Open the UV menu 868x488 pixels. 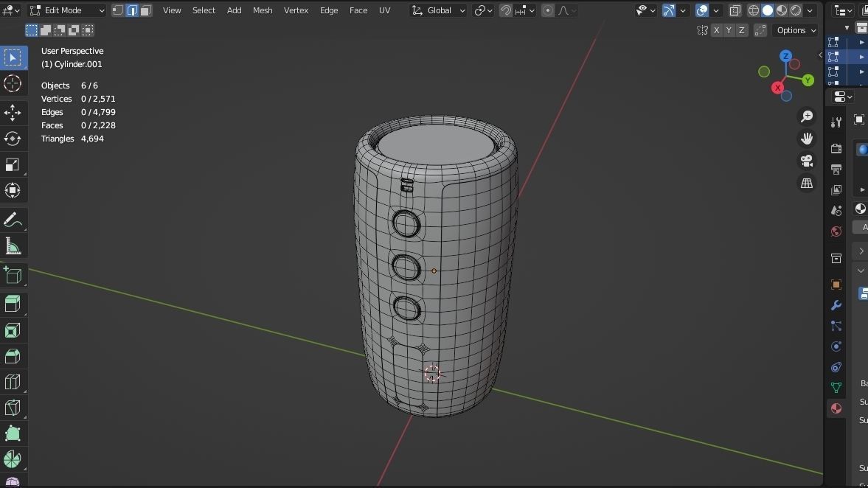pos(385,10)
